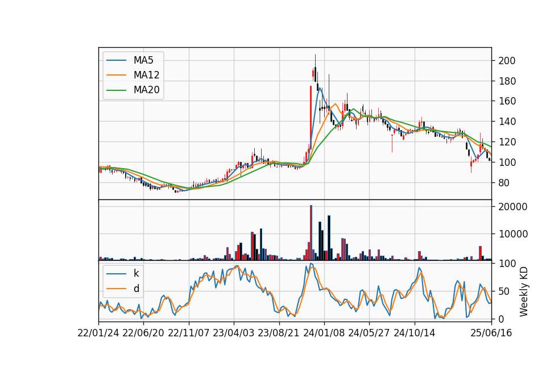Screen dimensions: 546x392
Task: Click the MA12 legend label
Action: [146, 75]
